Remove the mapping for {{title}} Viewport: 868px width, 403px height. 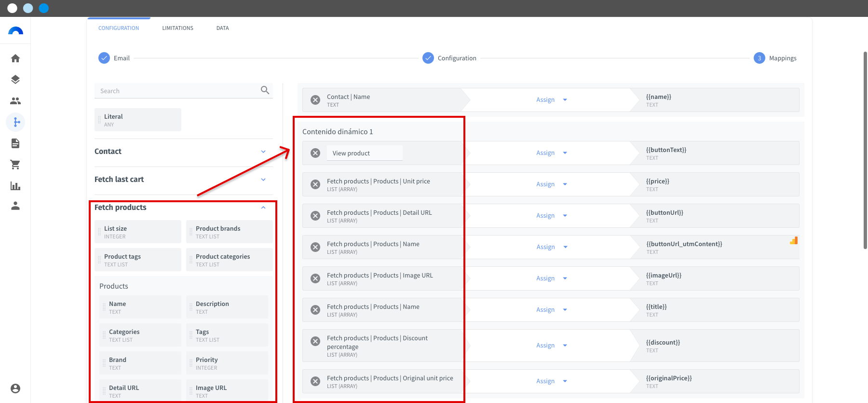click(315, 310)
